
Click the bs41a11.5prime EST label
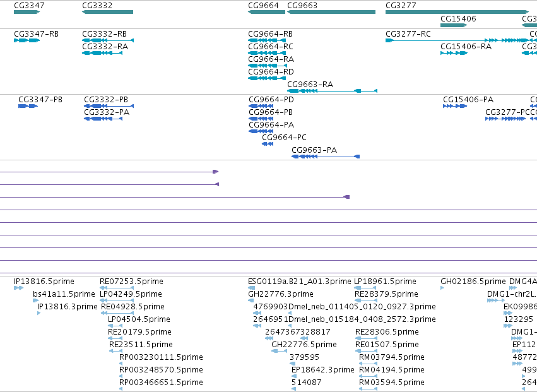pyautogui.click(x=64, y=294)
